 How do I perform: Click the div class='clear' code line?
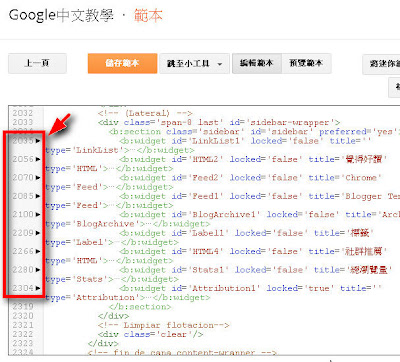click(150, 334)
